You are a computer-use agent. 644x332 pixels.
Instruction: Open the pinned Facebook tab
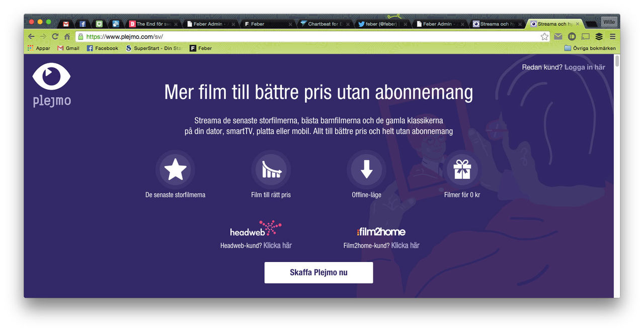[x=83, y=24]
